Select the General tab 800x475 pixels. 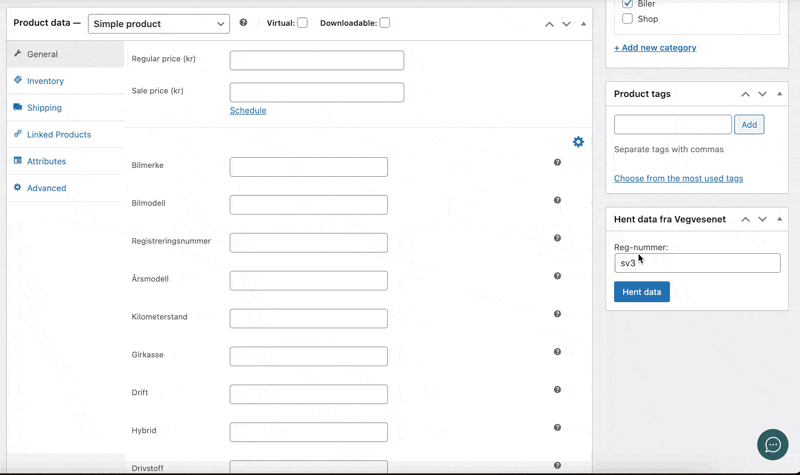coord(66,54)
